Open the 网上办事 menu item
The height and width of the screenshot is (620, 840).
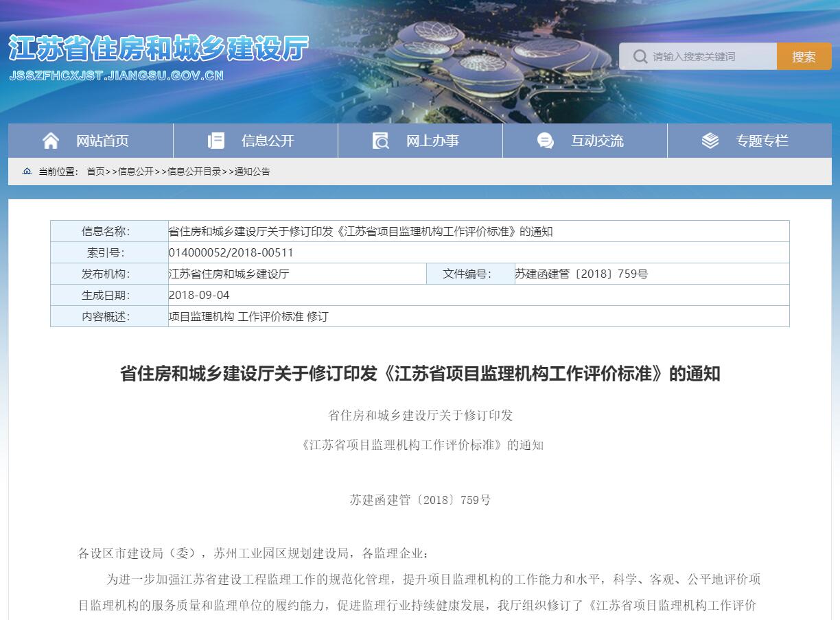tap(420, 141)
